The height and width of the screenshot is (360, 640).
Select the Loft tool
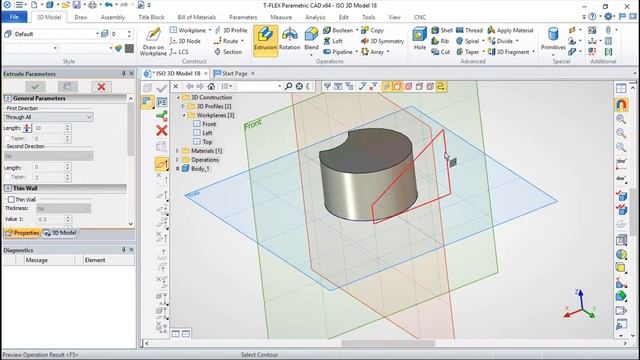pyautogui.click(x=333, y=41)
